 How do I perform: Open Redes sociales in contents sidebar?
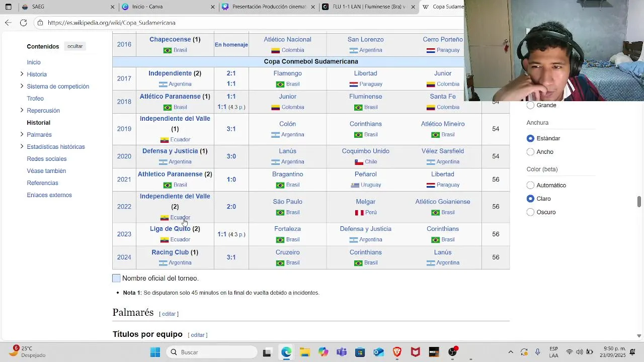47,159
